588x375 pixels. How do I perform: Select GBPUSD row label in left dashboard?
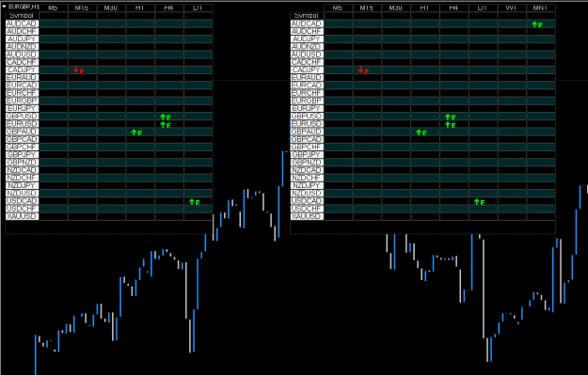(x=23, y=116)
